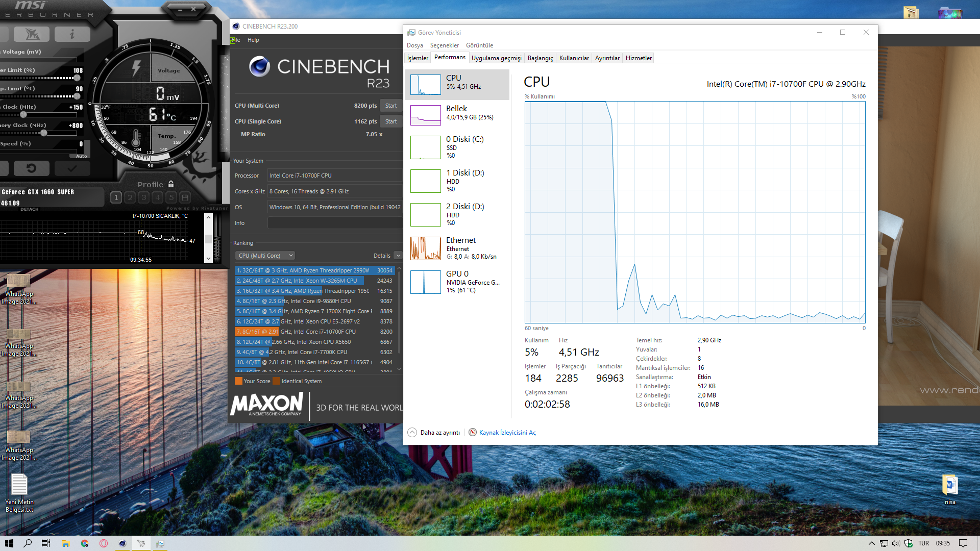Collapse with Daha az ayrıntı chevron
This screenshot has height=551, width=980.
(412, 433)
